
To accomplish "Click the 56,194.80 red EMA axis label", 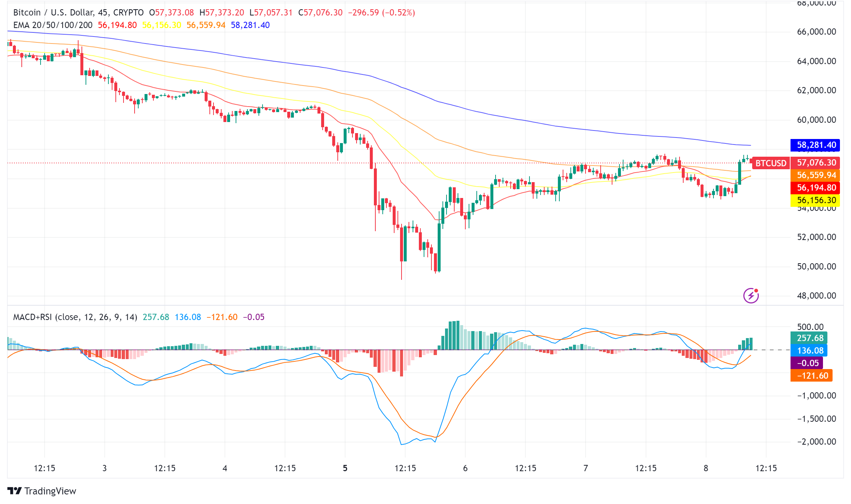I will pyautogui.click(x=816, y=188).
